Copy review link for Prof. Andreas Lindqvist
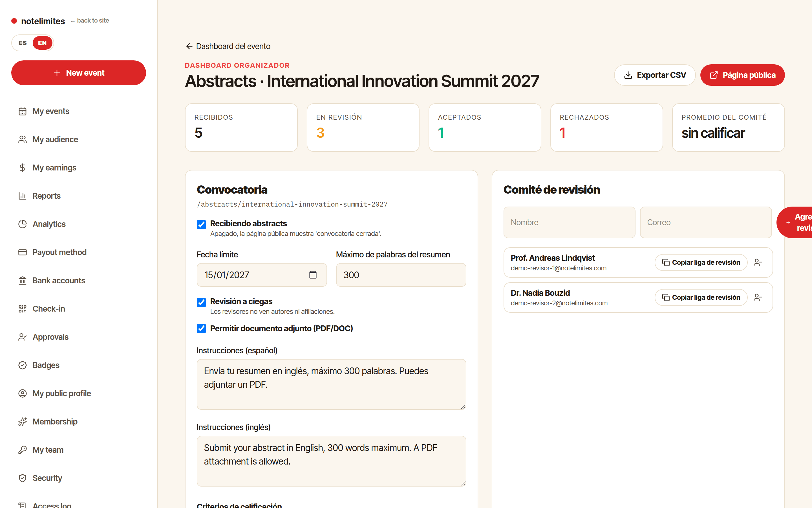Viewport: 812px width, 508px height. (x=701, y=262)
